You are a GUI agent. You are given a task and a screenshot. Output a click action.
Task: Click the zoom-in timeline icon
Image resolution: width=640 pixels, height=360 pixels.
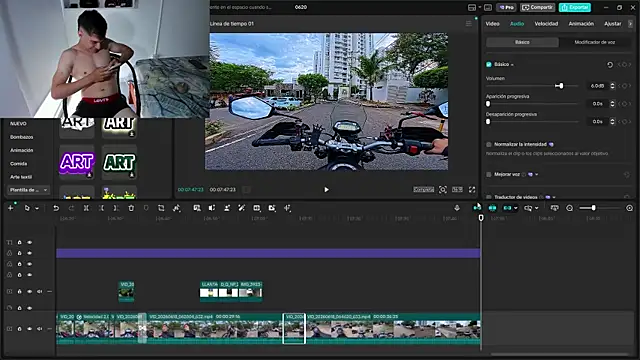pos(629,208)
